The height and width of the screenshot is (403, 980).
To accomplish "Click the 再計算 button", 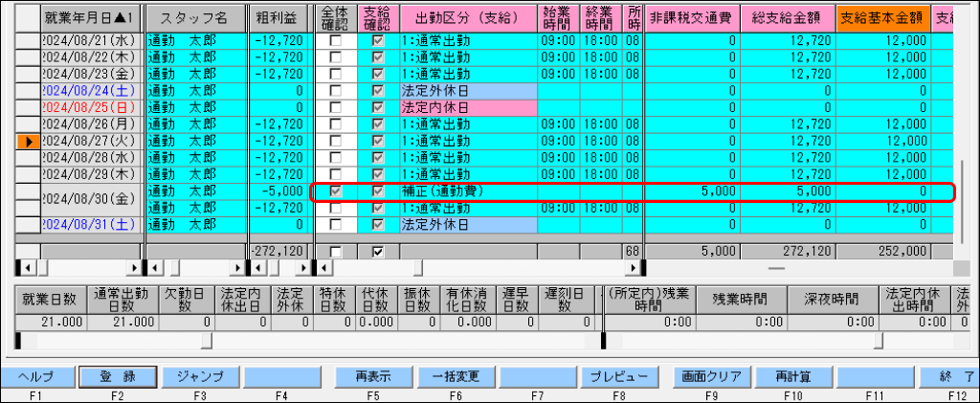I will [x=793, y=377].
